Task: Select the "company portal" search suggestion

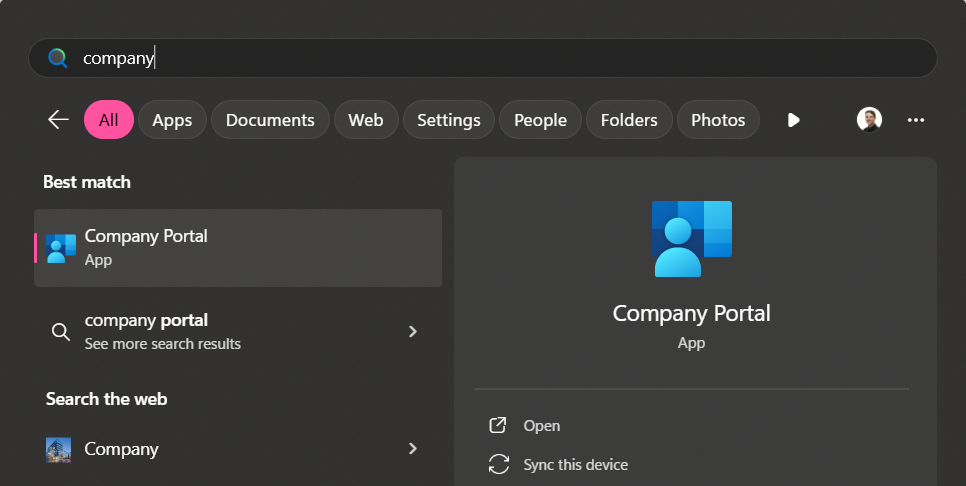Action: [x=238, y=331]
